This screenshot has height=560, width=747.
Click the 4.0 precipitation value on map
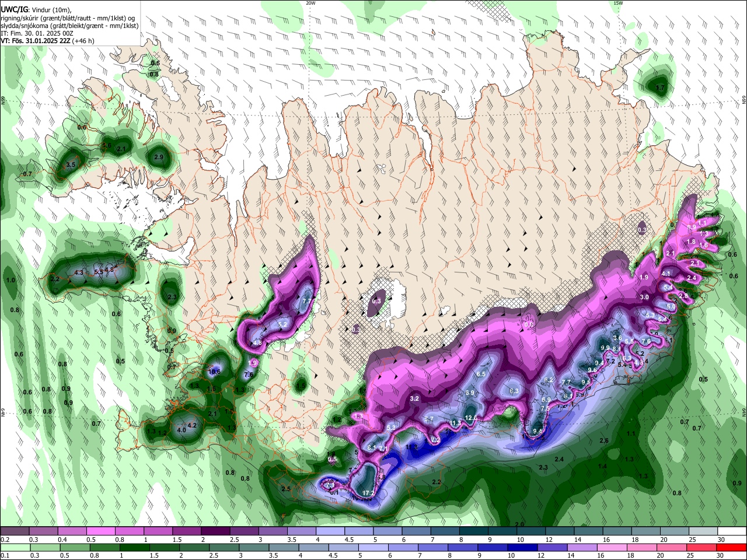(181, 430)
